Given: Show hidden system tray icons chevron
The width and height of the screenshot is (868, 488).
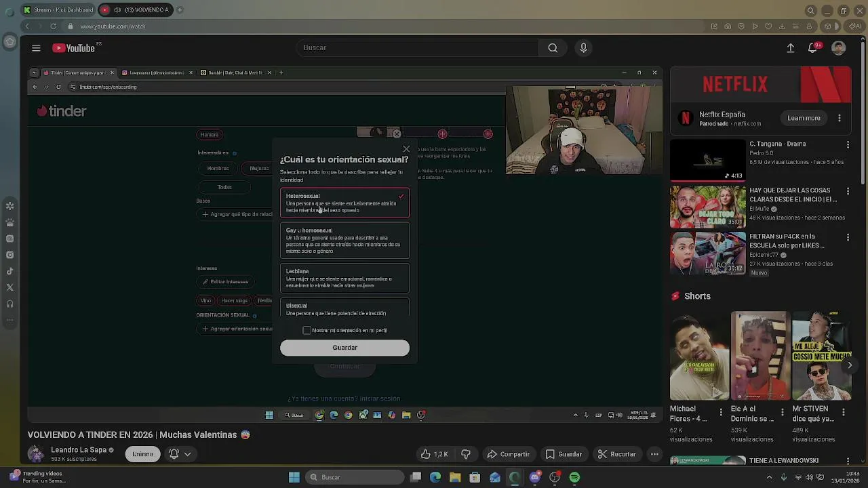Looking at the screenshot, I should (x=769, y=477).
